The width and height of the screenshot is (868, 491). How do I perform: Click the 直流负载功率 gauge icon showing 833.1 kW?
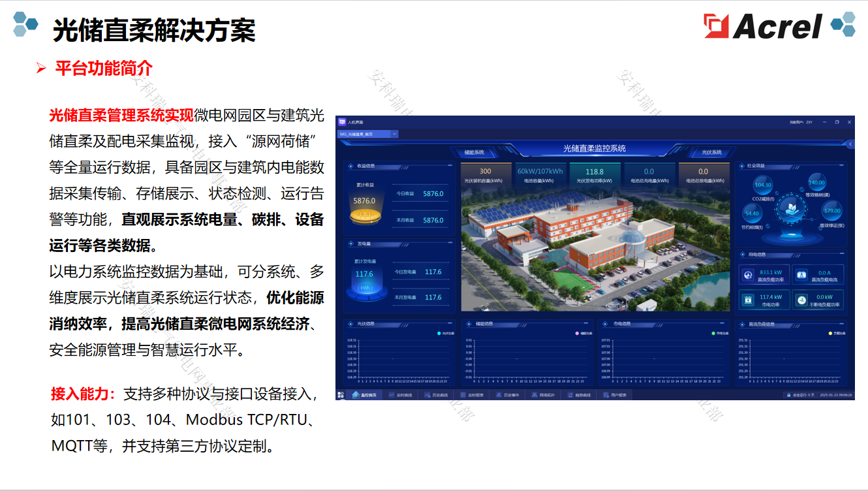[747, 274]
